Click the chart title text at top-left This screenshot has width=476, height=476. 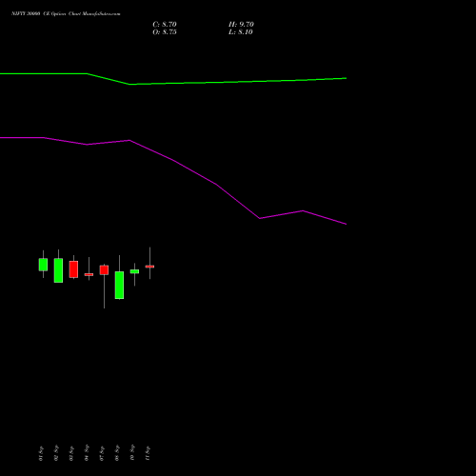[x=66, y=14]
